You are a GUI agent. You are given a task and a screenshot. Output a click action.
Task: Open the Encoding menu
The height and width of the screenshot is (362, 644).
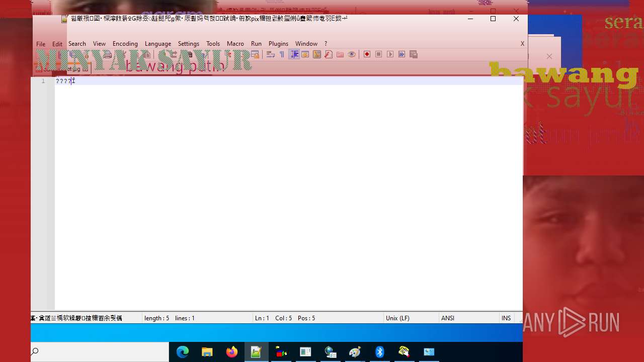[125, 44]
